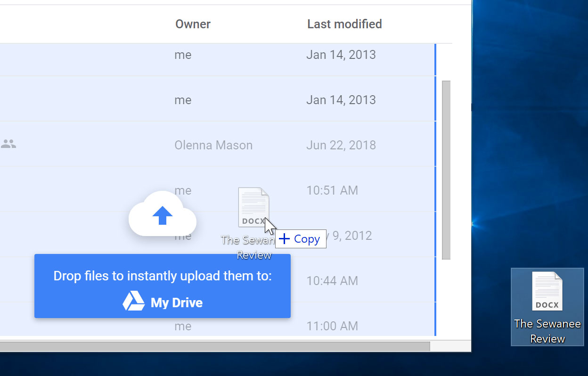The height and width of the screenshot is (376, 588).
Task: Open The Sewanee Review desktop icon
Action: tap(547, 306)
